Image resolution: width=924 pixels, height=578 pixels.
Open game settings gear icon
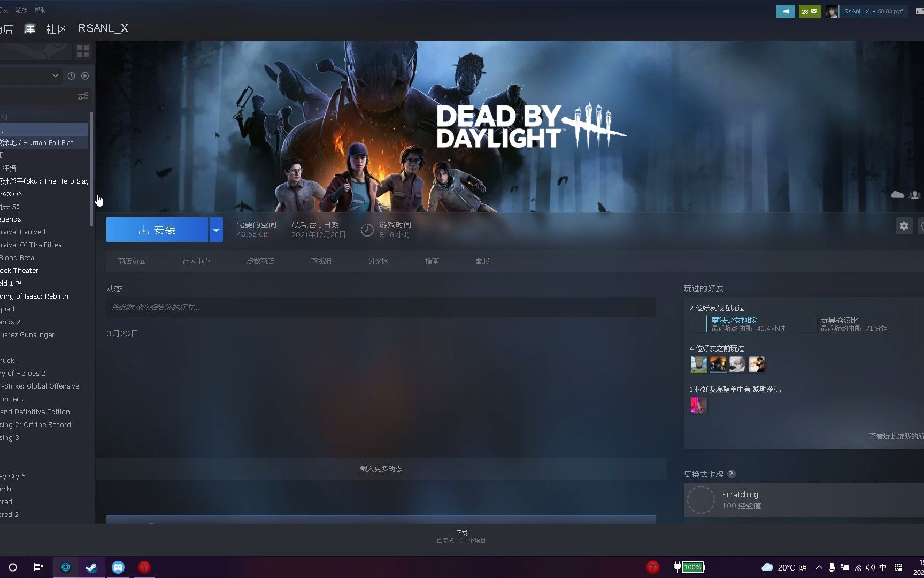click(904, 226)
